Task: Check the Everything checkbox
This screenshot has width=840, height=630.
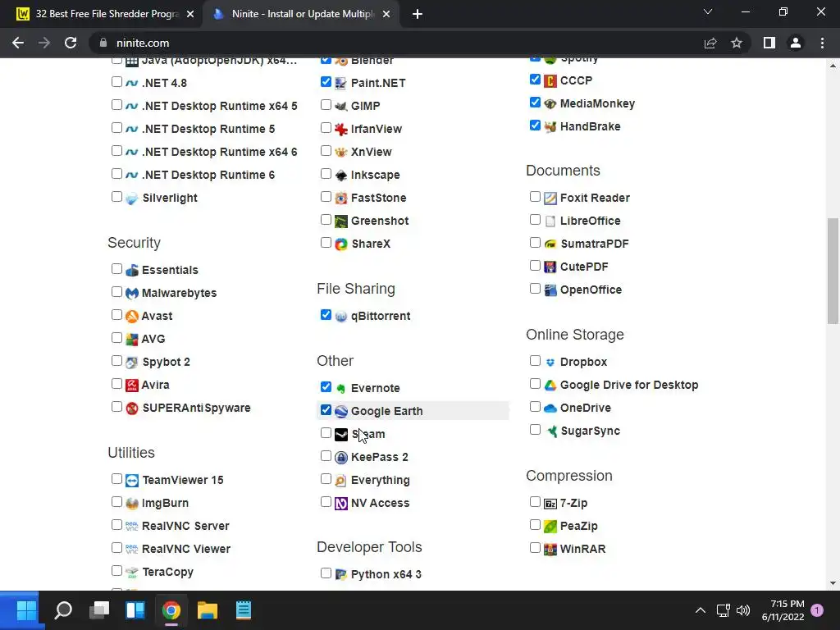Action: pyautogui.click(x=326, y=479)
